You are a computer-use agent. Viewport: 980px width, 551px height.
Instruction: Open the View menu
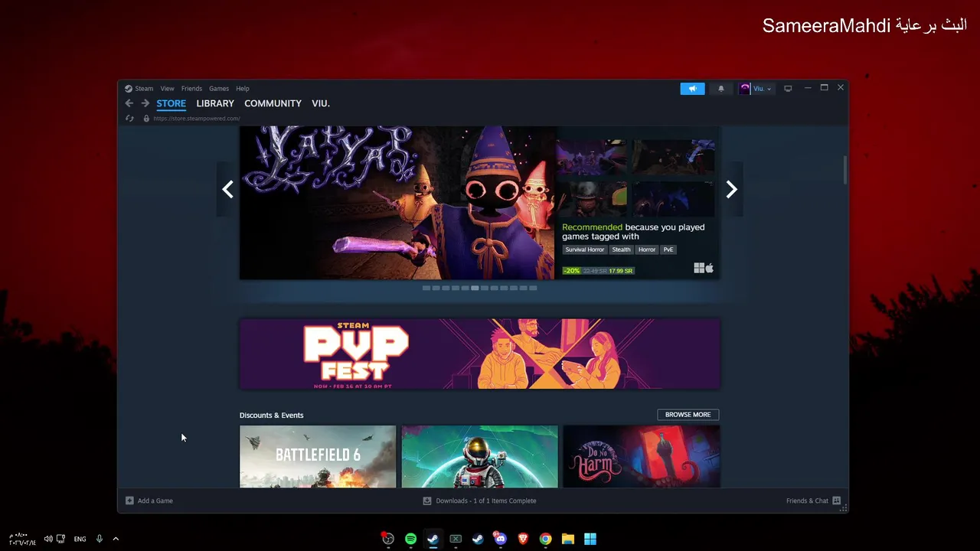[167, 89]
